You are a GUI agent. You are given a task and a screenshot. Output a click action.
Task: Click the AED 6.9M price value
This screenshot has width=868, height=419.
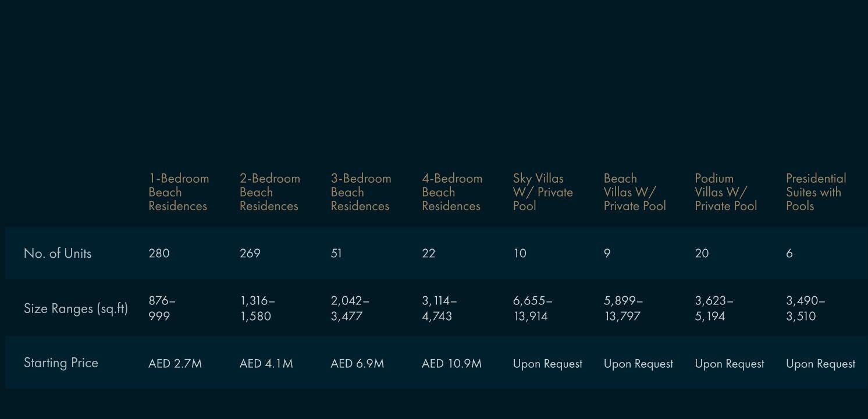click(357, 364)
